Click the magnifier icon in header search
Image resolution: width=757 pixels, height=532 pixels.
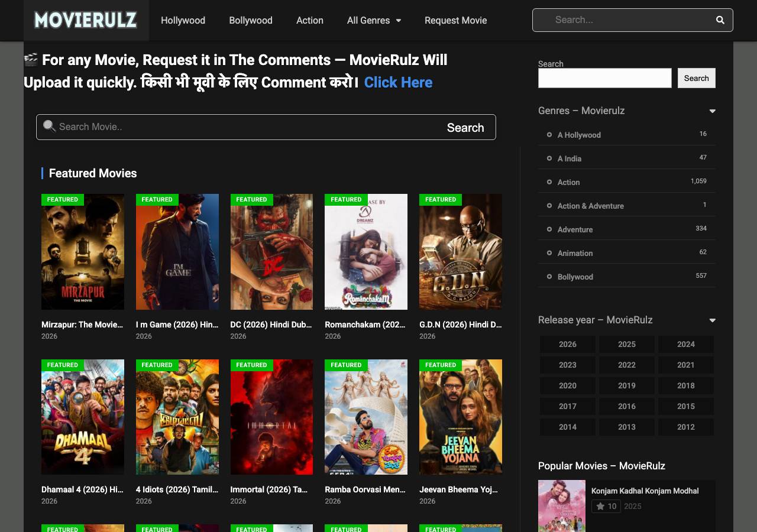pos(720,20)
